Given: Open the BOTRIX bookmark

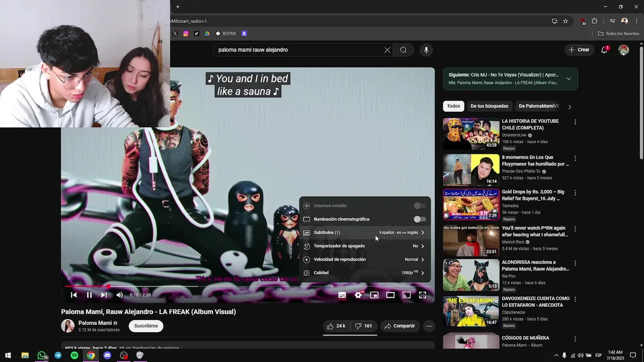Looking at the screenshot, I should point(226,34).
